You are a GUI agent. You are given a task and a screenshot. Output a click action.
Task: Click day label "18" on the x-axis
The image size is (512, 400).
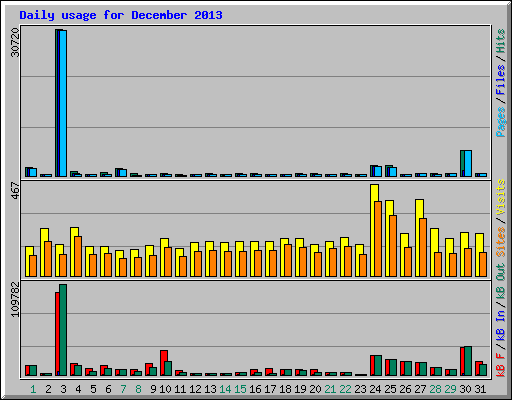285,389
